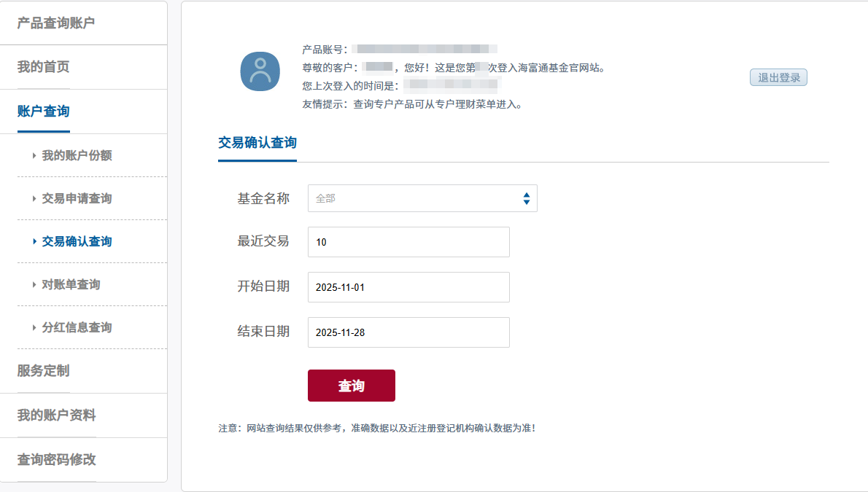Open 产品查询账户 in sidebar
The width and height of the screenshot is (868, 492).
(56, 23)
